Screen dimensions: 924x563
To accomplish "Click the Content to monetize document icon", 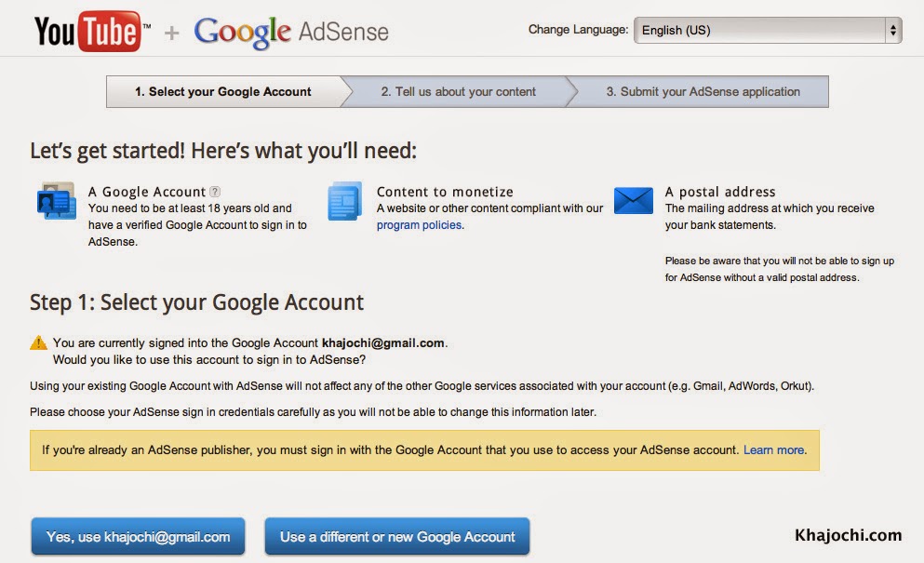I will (x=344, y=201).
